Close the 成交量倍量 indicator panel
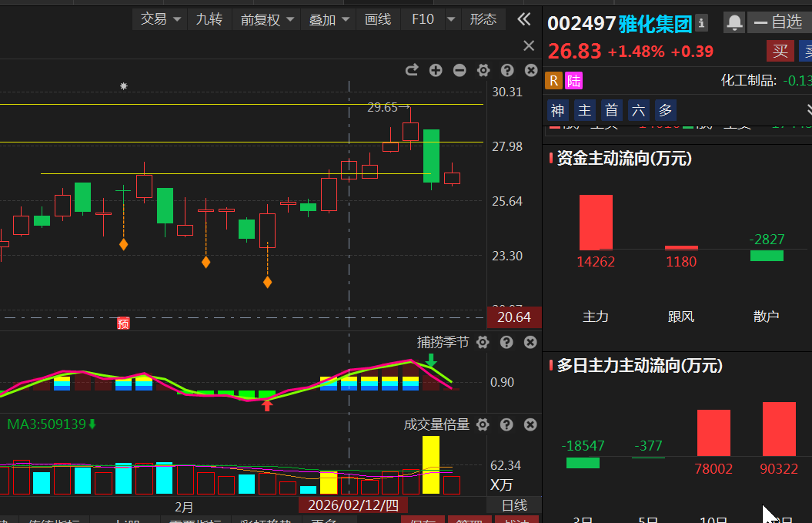812x523 pixels. pyautogui.click(x=530, y=425)
